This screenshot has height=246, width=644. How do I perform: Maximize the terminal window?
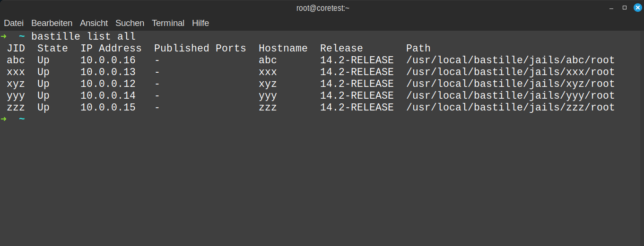pos(625,8)
